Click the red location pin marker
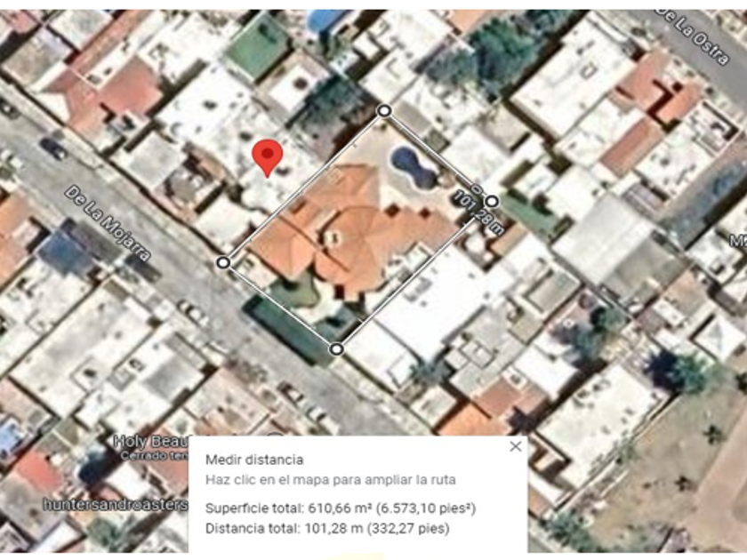Image resolution: width=747 pixels, height=560 pixels. 268,158
